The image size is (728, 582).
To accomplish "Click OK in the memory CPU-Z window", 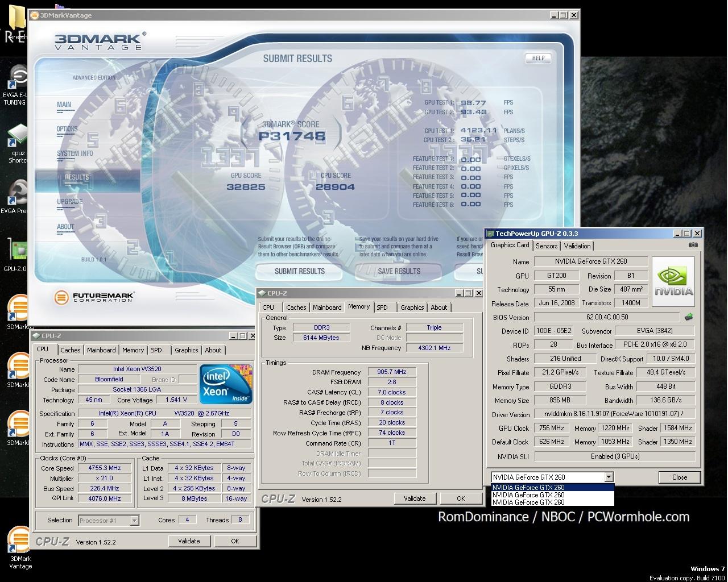I will (x=461, y=498).
